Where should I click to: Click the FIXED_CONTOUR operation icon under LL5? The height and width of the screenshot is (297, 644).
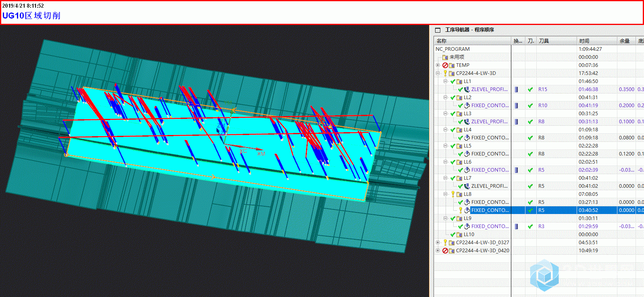point(467,154)
